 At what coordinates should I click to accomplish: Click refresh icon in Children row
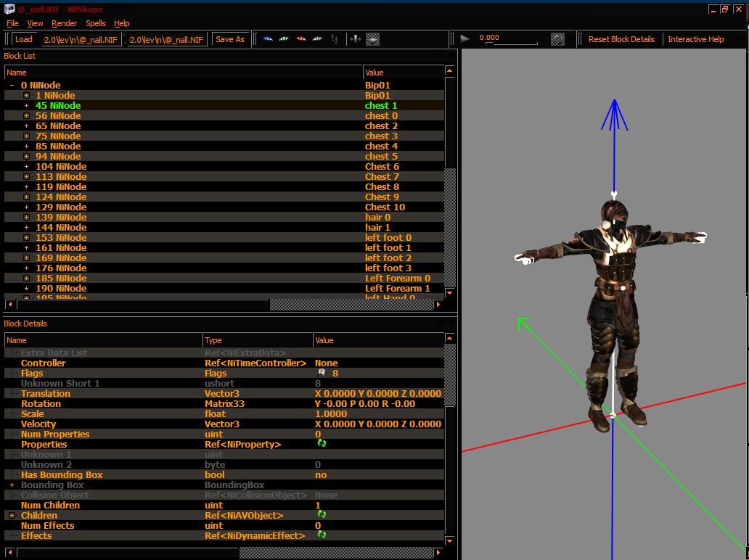[x=322, y=514]
